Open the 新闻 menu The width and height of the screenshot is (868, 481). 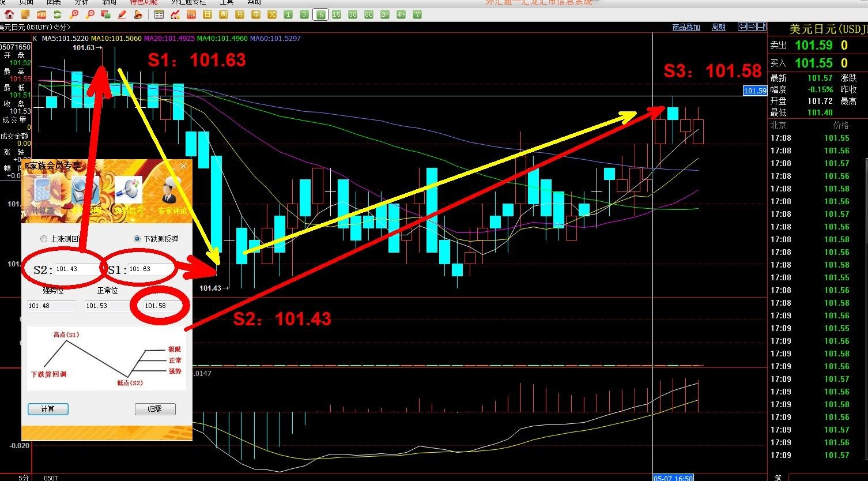point(109,2)
